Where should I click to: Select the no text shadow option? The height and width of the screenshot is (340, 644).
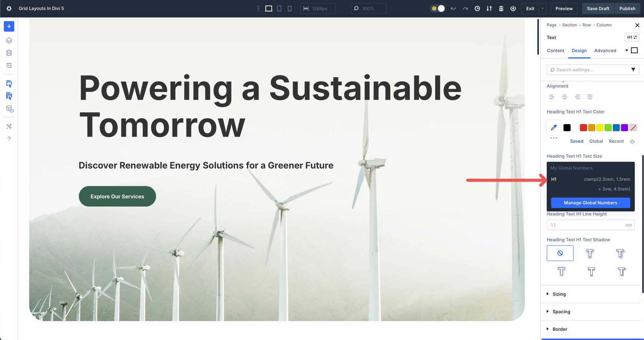560,253
